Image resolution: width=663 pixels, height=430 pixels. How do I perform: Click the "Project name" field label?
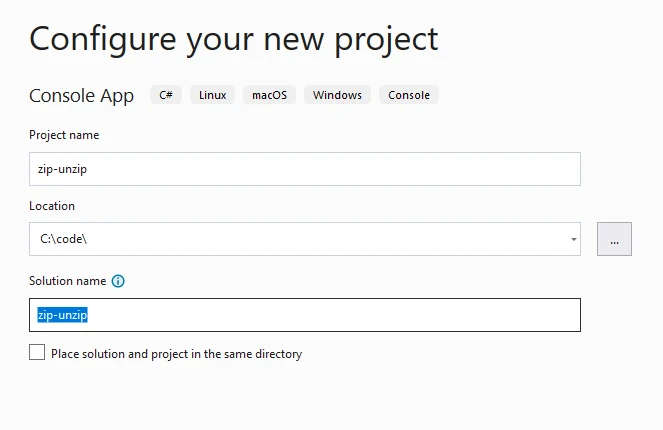(64, 135)
